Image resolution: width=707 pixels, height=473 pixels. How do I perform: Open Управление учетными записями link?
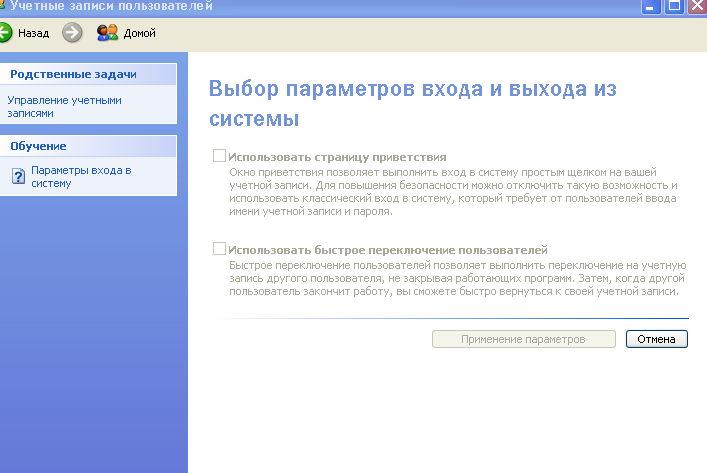(64, 106)
